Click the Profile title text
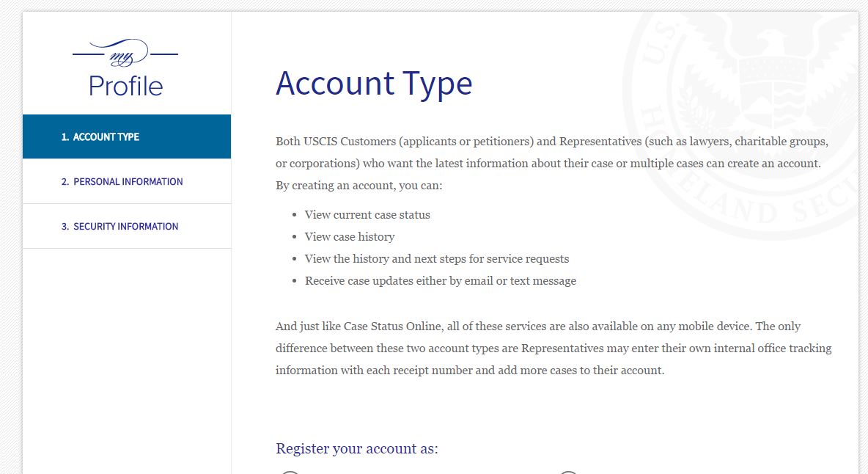 click(125, 87)
